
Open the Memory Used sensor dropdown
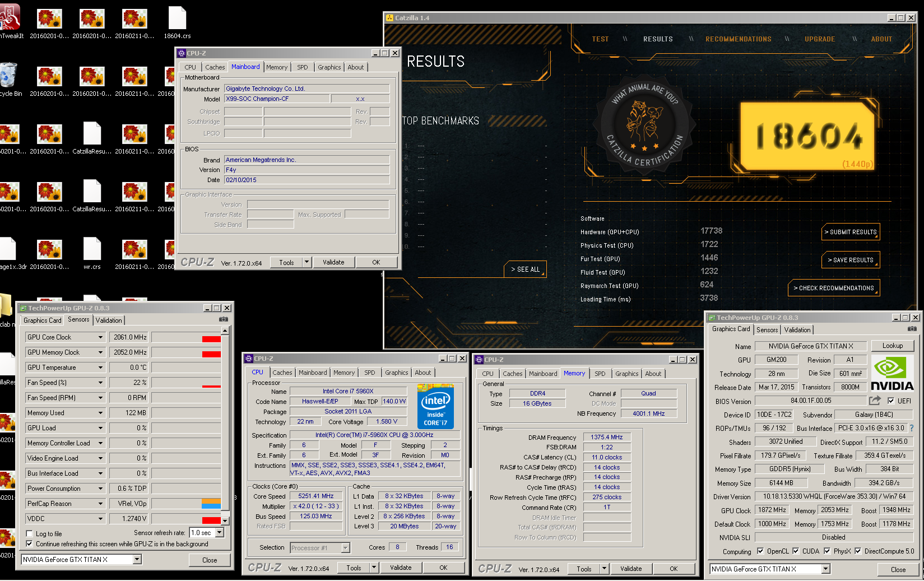(x=101, y=413)
